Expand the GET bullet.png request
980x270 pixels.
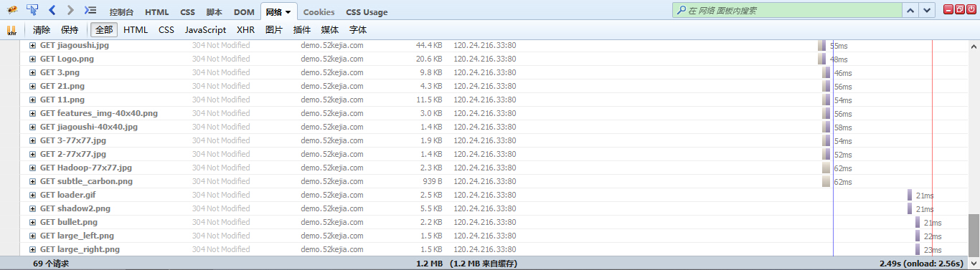point(32,222)
